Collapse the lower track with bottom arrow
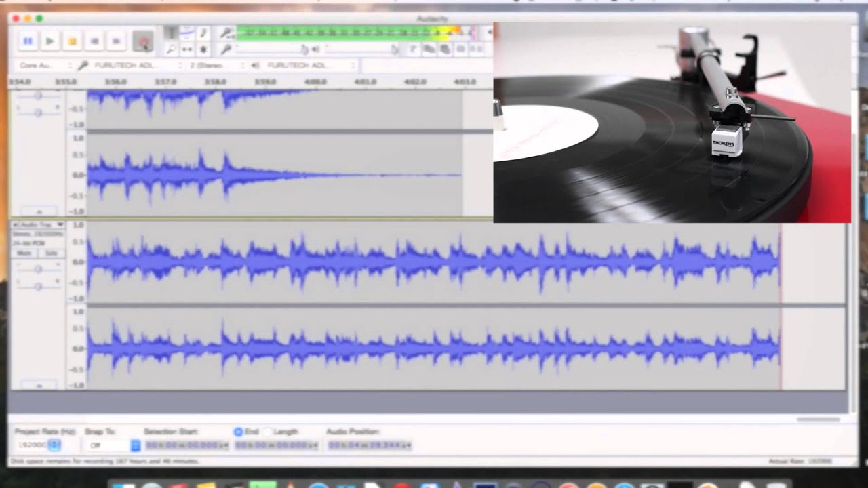Image resolution: width=868 pixels, height=488 pixels. pyautogui.click(x=38, y=385)
